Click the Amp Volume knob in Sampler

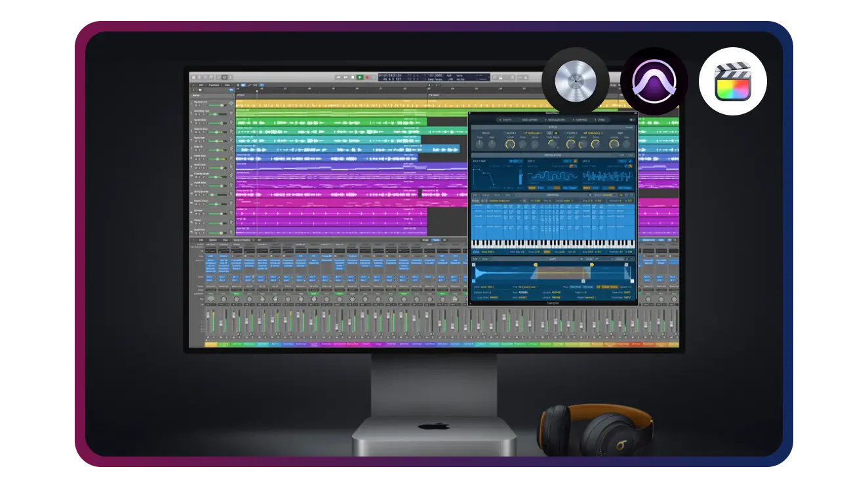point(614,144)
